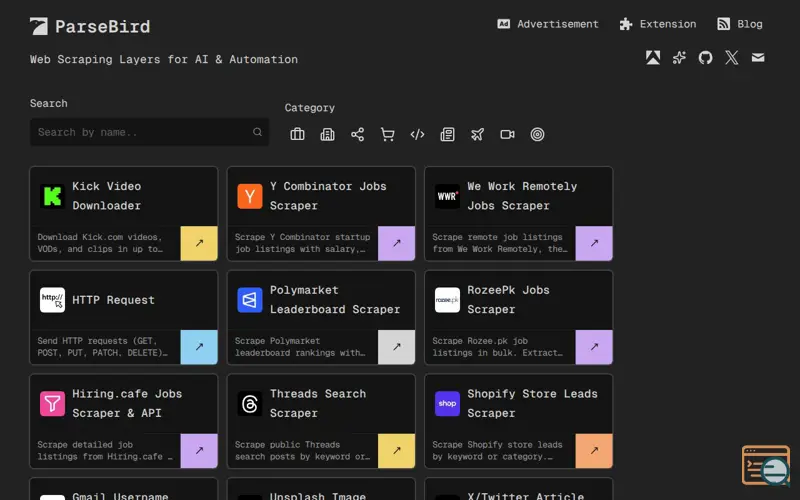
Task: Select the RozeePk Jobs Scraper title
Action: point(509,299)
